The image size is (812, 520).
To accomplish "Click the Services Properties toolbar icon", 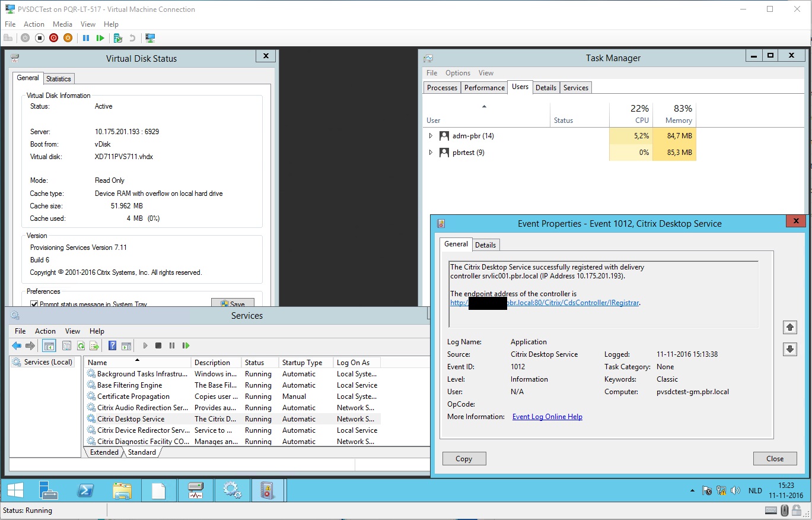I will point(66,345).
